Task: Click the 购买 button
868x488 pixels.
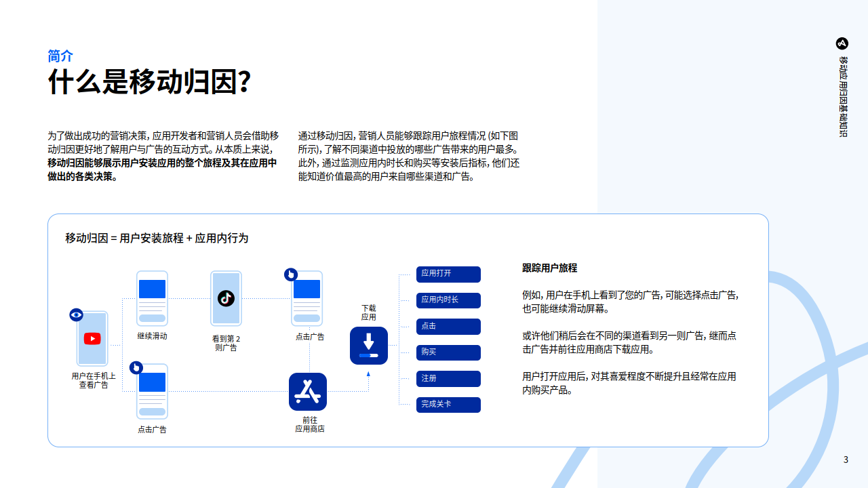Action: (448, 352)
